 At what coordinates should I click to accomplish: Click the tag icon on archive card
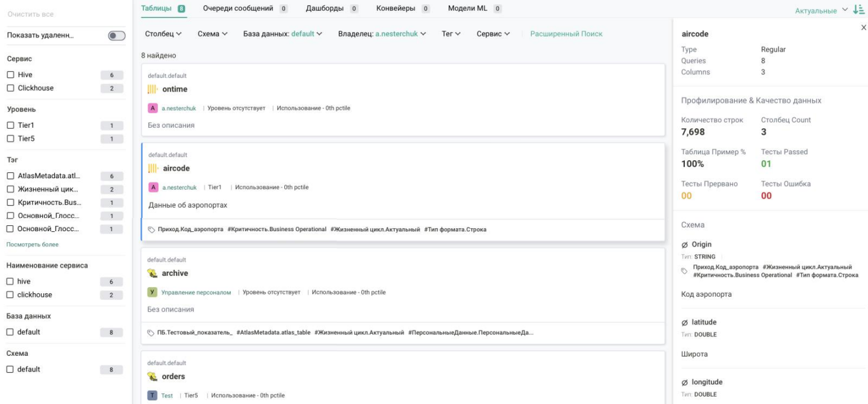click(151, 333)
